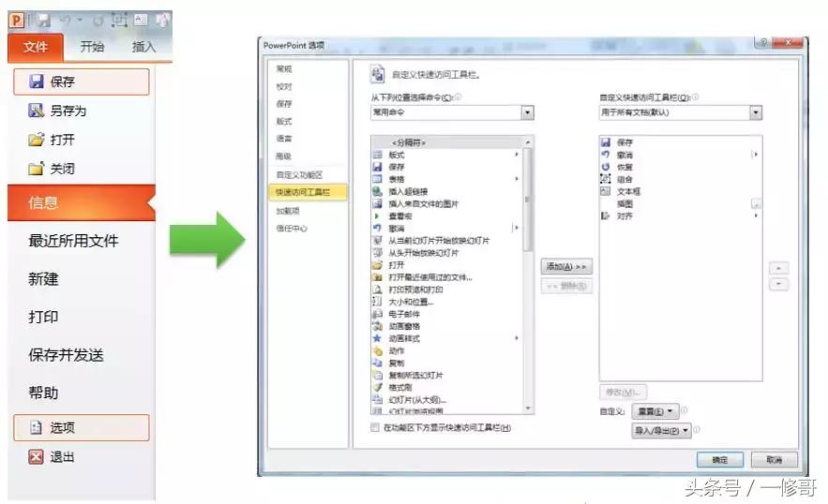Screen dimensions: 828x504
Task: Open 选项 in the File menu
Action: tap(82, 427)
